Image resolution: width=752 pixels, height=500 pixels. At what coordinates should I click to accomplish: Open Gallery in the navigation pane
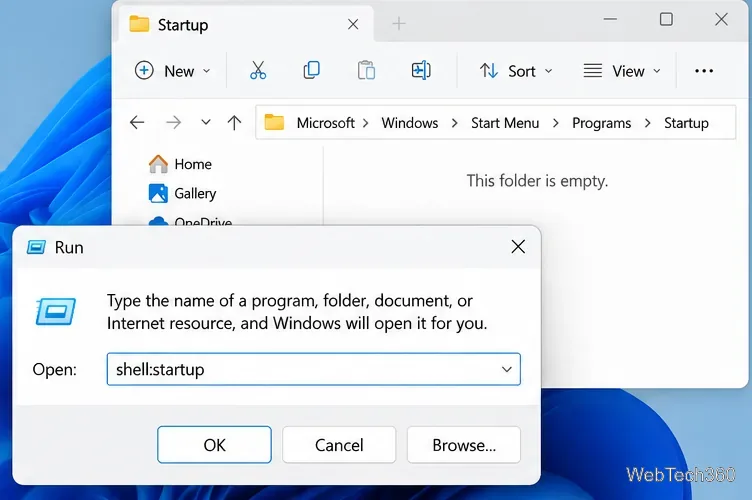coord(182,193)
